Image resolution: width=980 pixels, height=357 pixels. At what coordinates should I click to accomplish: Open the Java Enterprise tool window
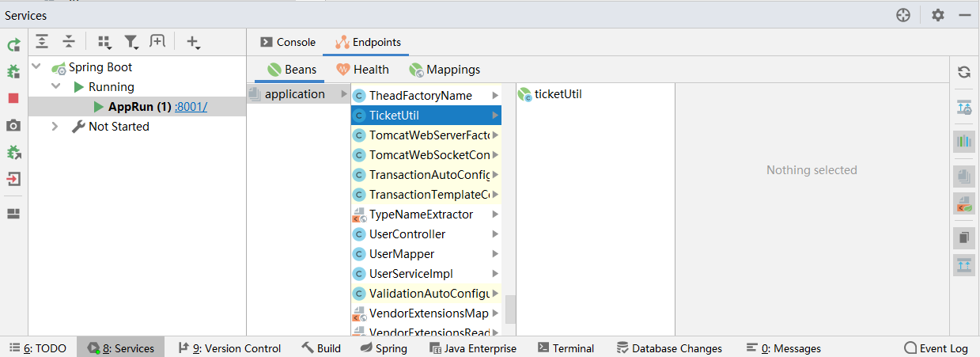[x=473, y=348]
